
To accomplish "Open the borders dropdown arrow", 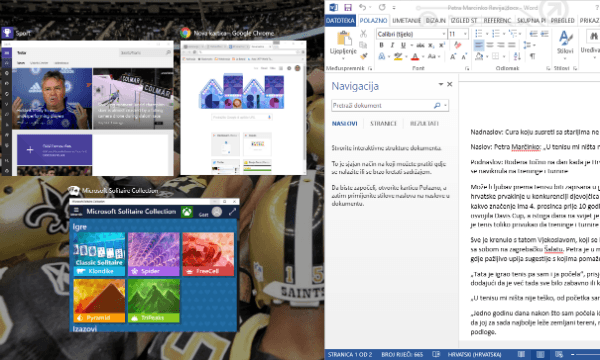I will click(x=504, y=57).
